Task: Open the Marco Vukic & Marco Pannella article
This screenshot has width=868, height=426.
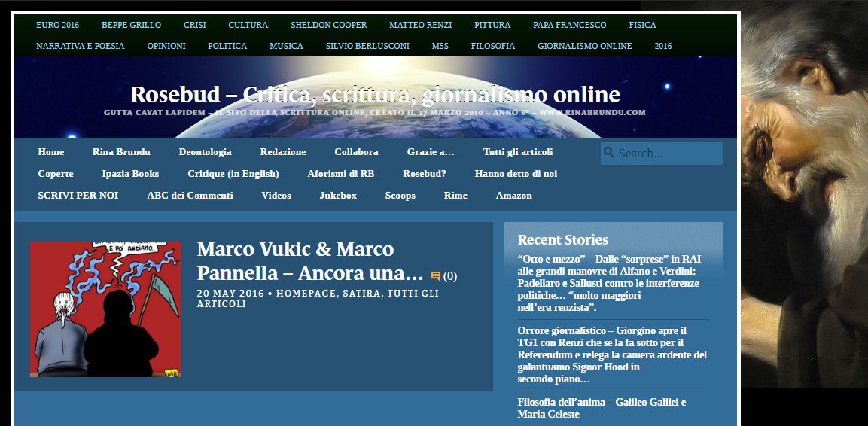Action: pos(310,261)
